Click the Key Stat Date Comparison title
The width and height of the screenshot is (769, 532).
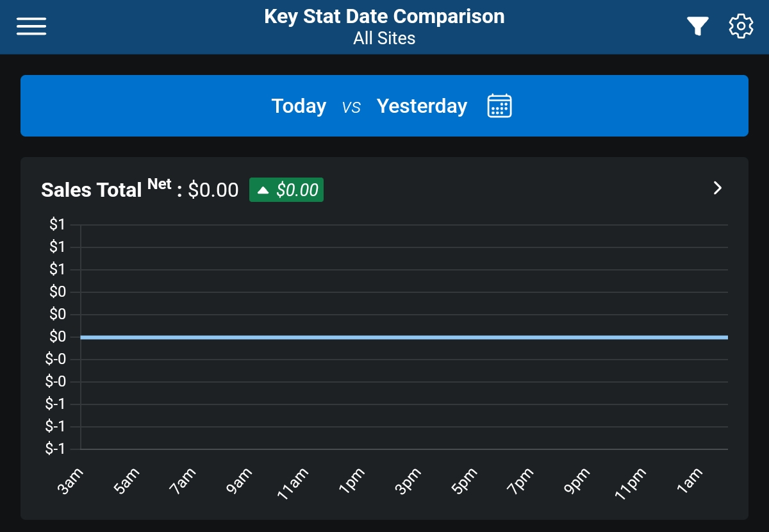[384, 16]
